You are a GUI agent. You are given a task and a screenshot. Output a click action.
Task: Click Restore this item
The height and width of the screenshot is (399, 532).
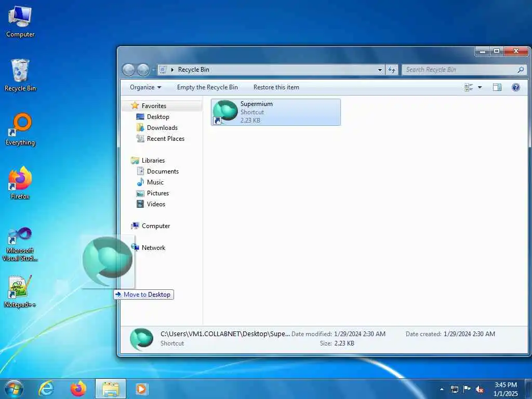[276, 87]
